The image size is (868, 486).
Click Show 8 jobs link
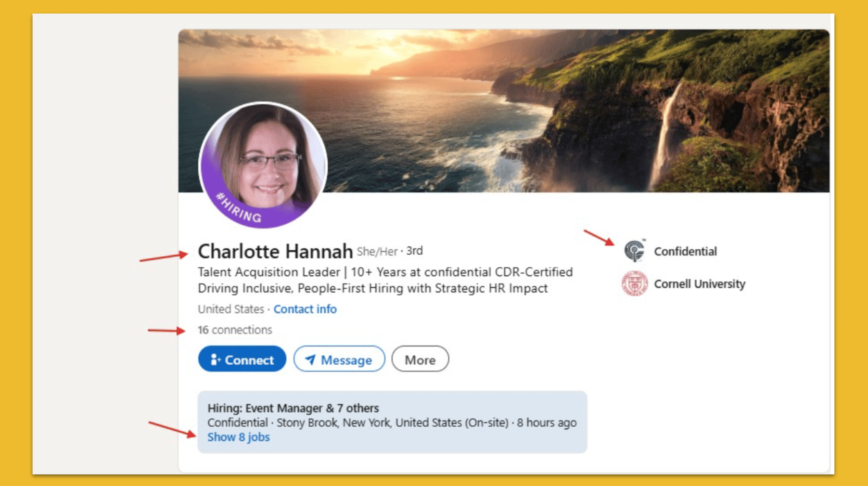[238, 437]
